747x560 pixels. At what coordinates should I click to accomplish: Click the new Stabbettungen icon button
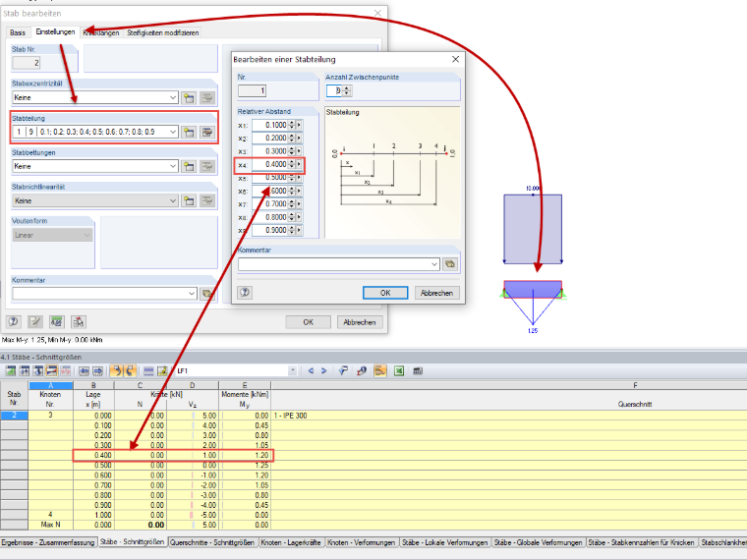189,166
